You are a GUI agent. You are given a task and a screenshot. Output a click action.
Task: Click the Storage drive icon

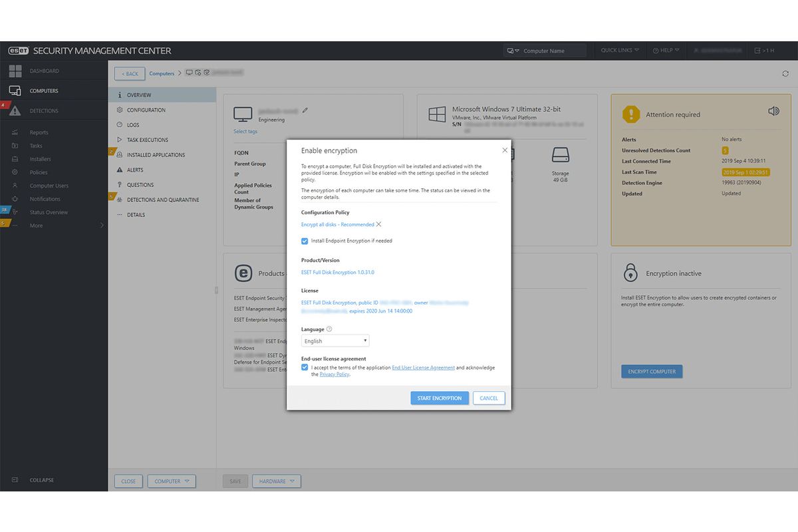561,155
